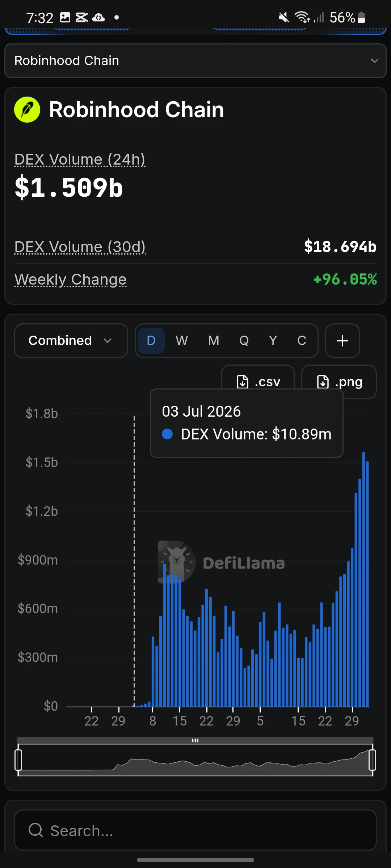Screen dimensions: 391x868
Task: Switch to Quarterly (Q) interval
Action: point(244,341)
